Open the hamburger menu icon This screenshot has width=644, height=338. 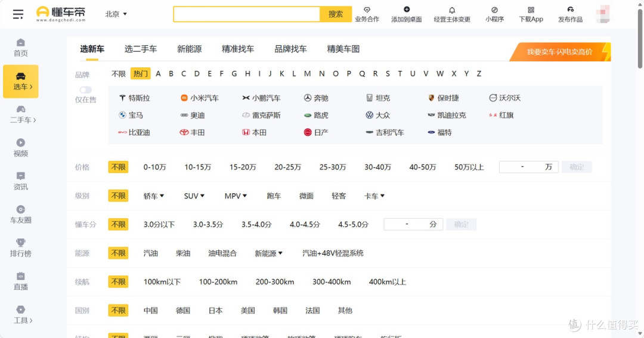point(18,14)
